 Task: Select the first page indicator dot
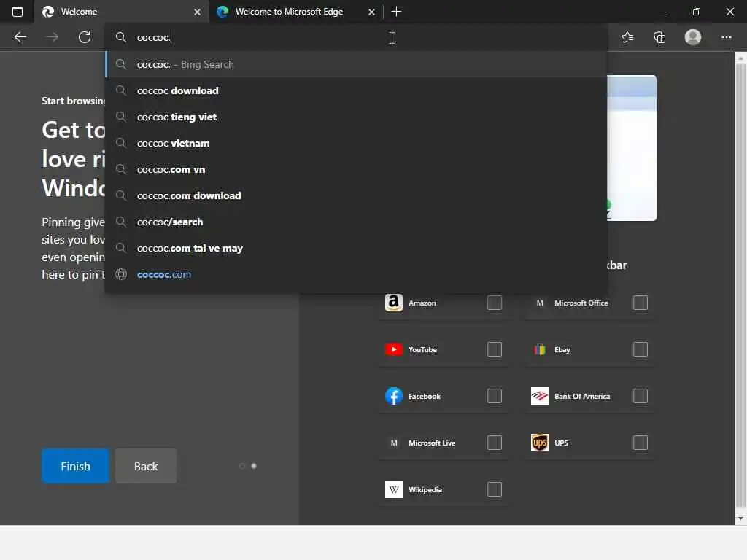(242, 466)
